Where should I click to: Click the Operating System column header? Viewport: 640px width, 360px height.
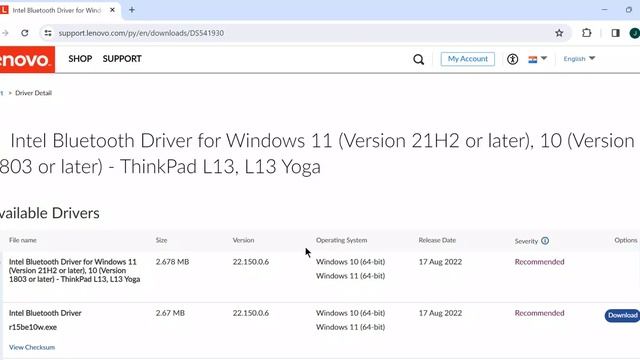342,240
